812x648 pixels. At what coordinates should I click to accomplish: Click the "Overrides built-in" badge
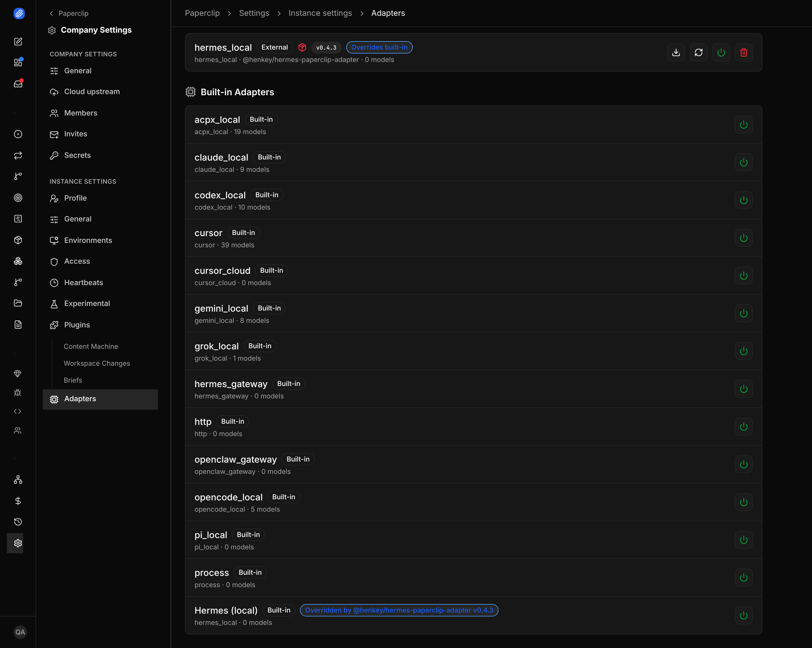coord(379,47)
